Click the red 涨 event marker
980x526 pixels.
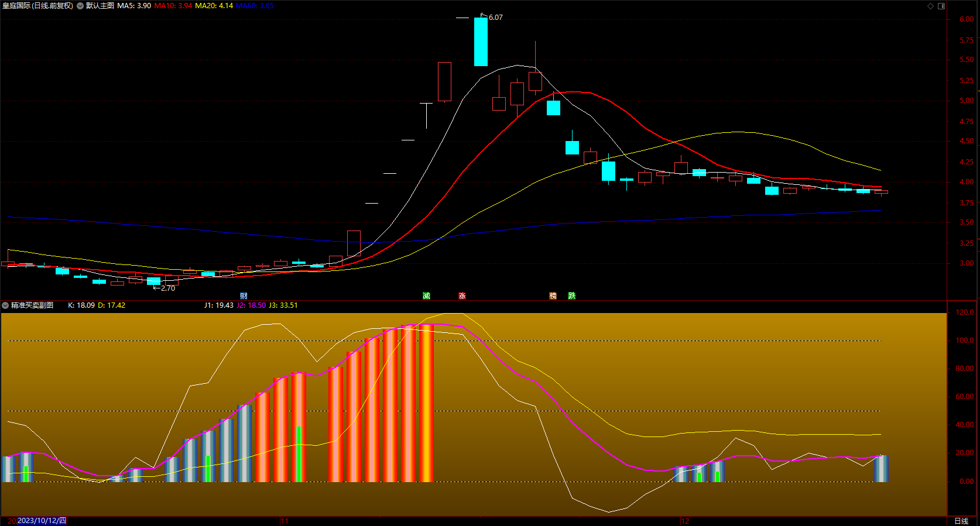[462, 296]
